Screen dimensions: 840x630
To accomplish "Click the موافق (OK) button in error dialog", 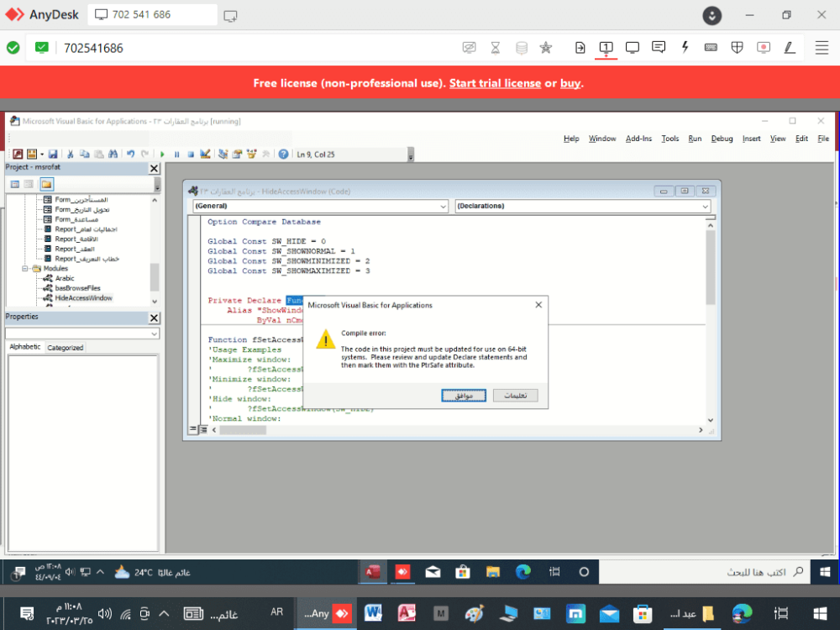I will point(464,396).
